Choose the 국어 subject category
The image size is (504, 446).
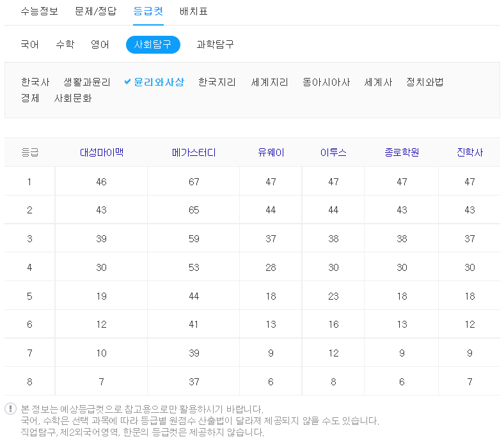[30, 44]
